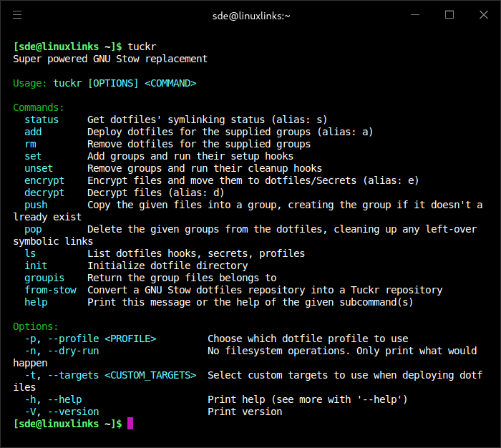Click the '[OPTIONS]' text in Usage line

[x=113, y=83]
